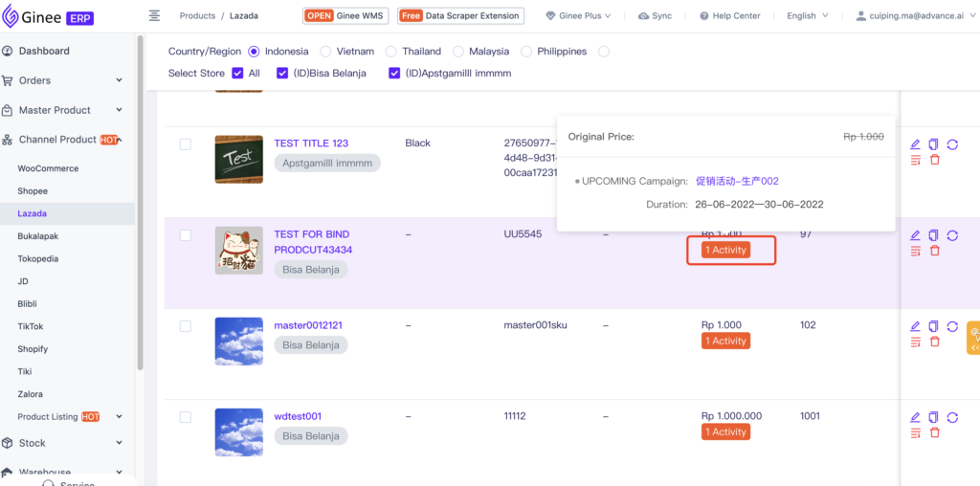The height and width of the screenshot is (486, 980).
Task: Tick the checkbox for TEST TITLE 123
Action: (x=186, y=144)
